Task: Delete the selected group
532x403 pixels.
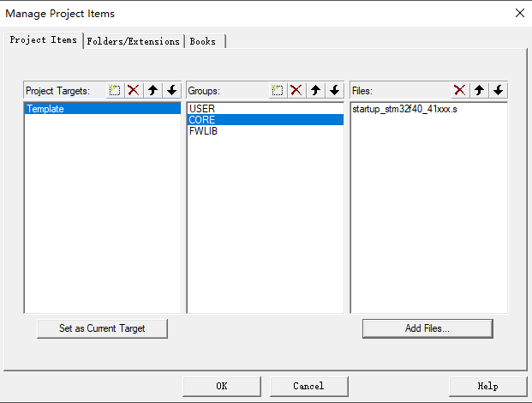Action: click(x=296, y=90)
